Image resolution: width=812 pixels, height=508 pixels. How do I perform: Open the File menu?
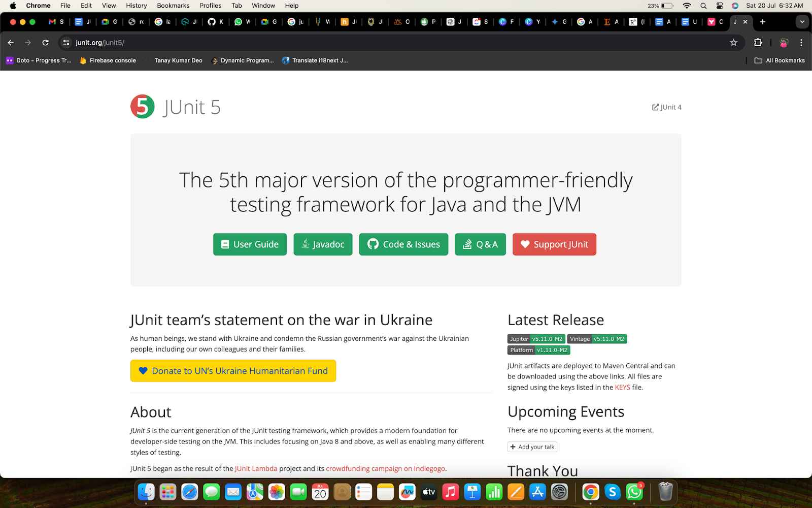[65, 6]
